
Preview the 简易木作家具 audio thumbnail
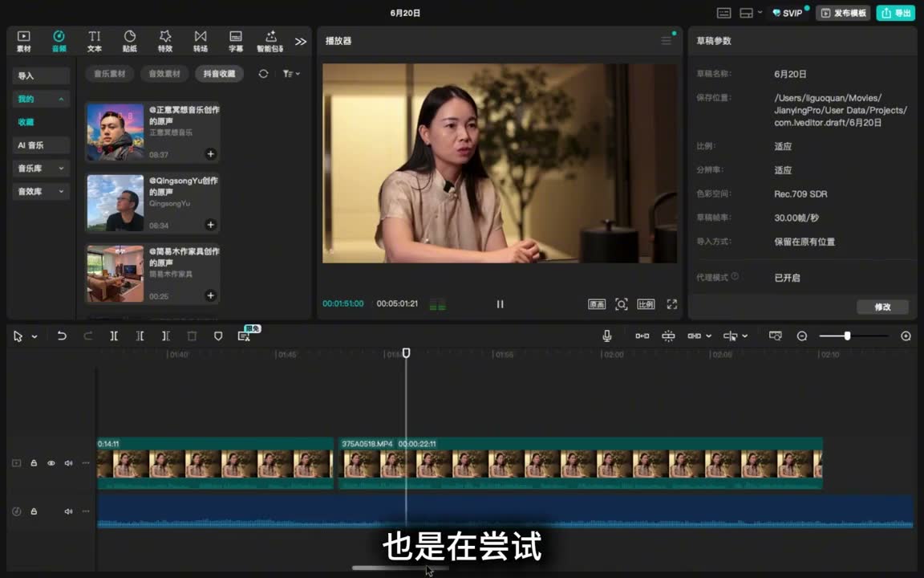pyautogui.click(x=115, y=274)
